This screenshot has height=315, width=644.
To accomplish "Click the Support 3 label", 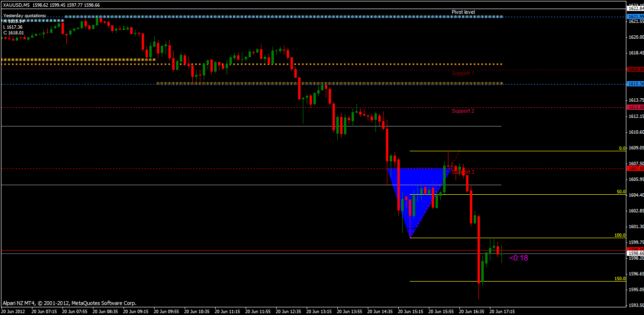I will 463,172.
